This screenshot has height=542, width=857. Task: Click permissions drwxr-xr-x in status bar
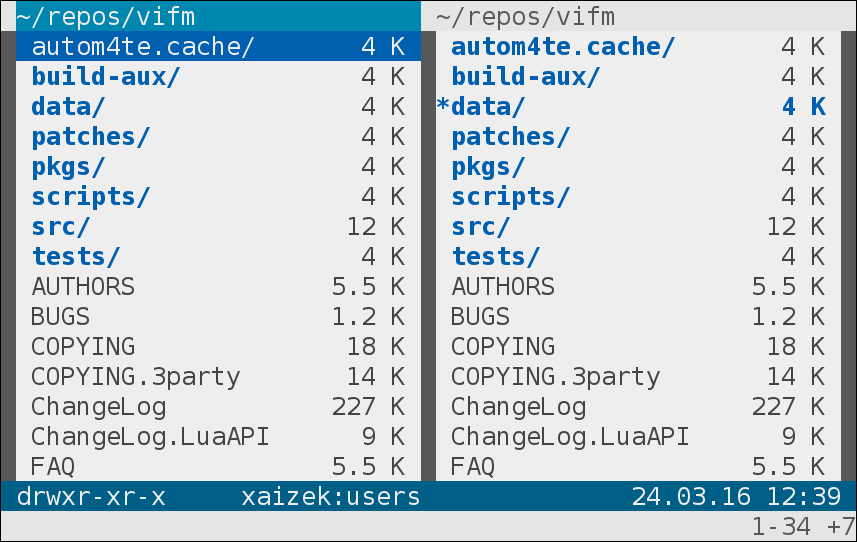[91, 497]
